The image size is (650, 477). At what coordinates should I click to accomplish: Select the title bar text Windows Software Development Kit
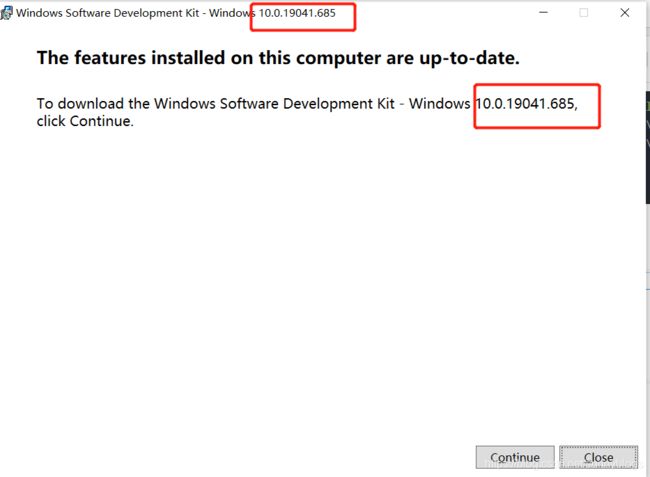[108, 13]
